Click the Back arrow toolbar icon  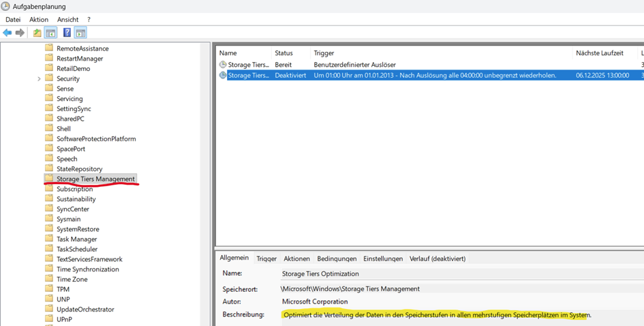tap(7, 33)
